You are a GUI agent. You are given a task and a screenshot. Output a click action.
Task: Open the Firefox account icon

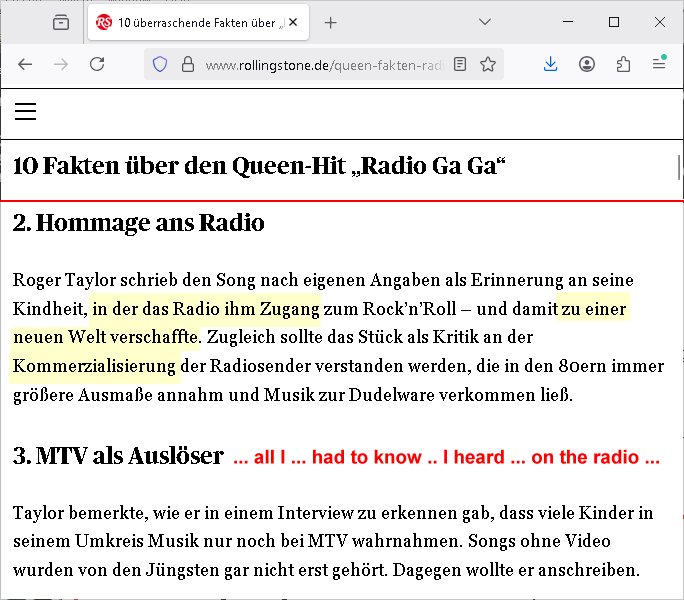(587, 64)
